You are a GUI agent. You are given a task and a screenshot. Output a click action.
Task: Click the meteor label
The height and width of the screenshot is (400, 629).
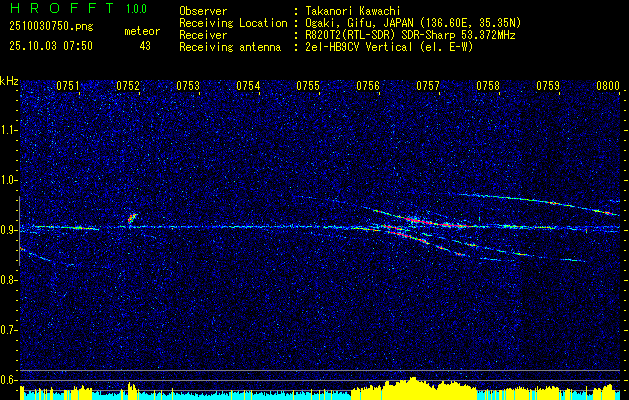point(142,31)
